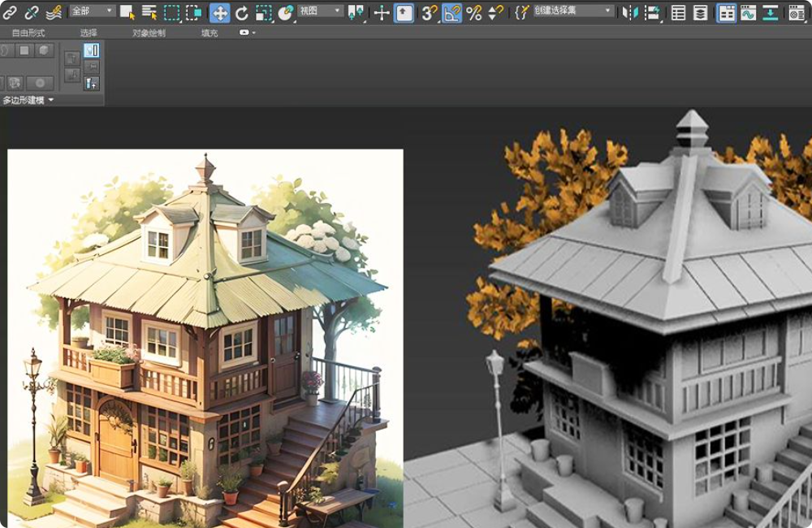Viewport: 812px width, 528px height.
Task: Expand the 多边形建模 panel arrow
Action: pyautogui.click(x=51, y=100)
